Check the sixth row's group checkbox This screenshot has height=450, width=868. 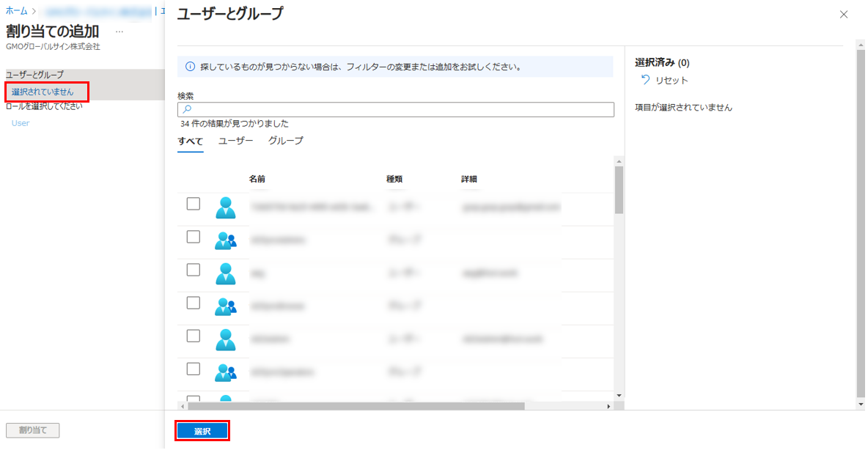[x=194, y=369]
